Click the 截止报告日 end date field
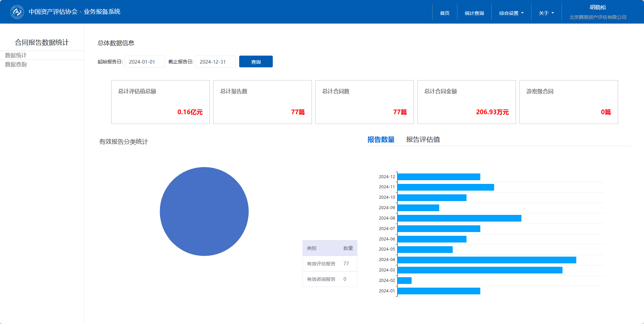The width and height of the screenshot is (644, 324). (x=215, y=62)
